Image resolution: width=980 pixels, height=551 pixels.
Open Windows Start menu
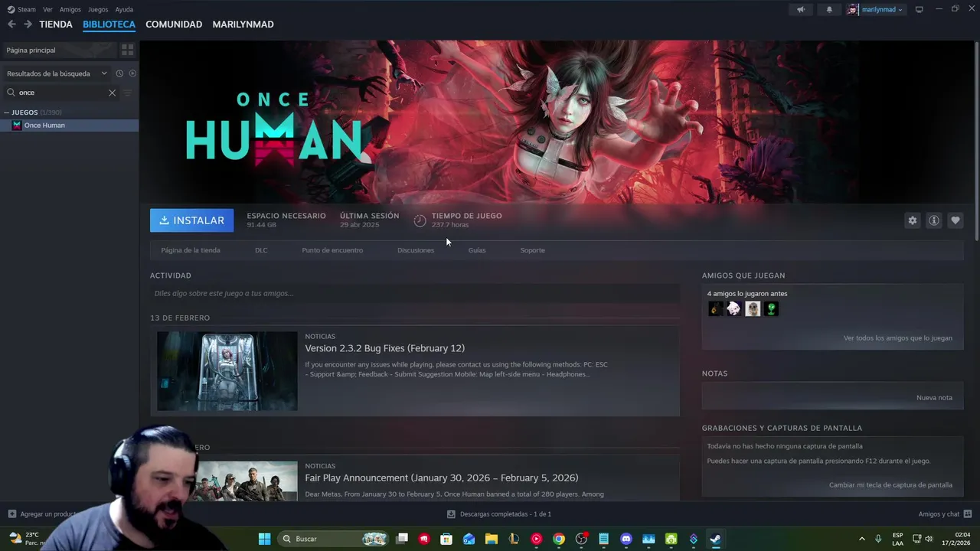point(264,539)
